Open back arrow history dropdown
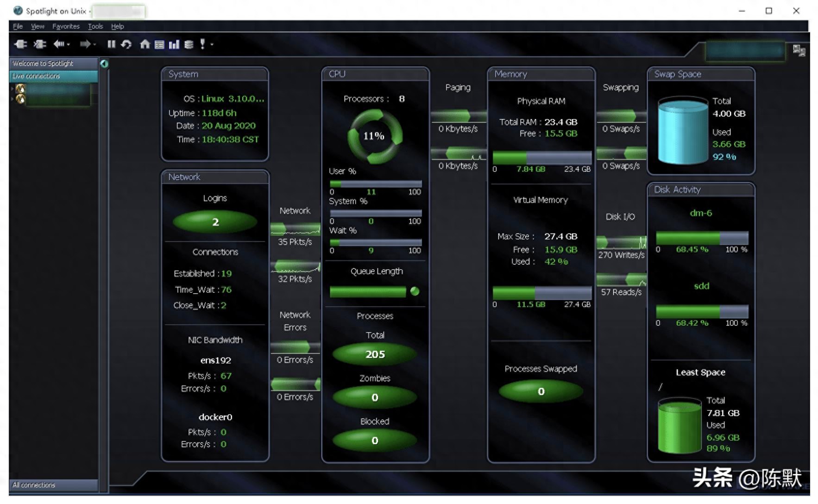The width and height of the screenshot is (818, 504). (68, 45)
